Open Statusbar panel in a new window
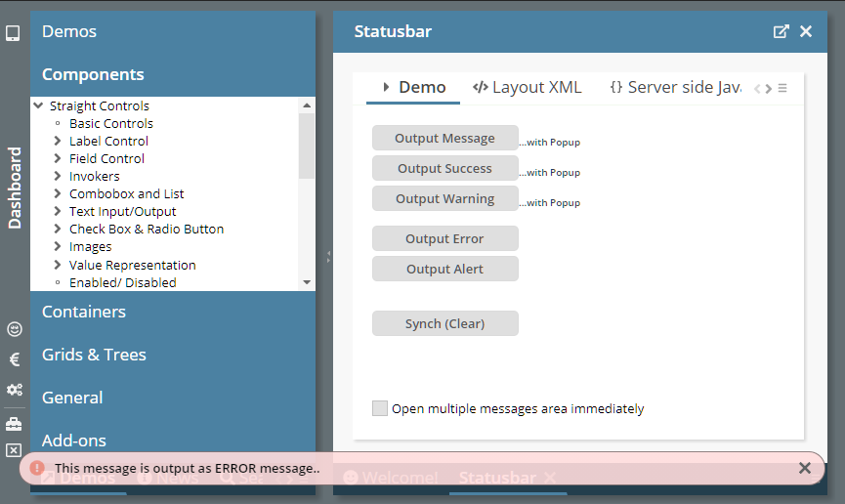 pyautogui.click(x=781, y=31)
